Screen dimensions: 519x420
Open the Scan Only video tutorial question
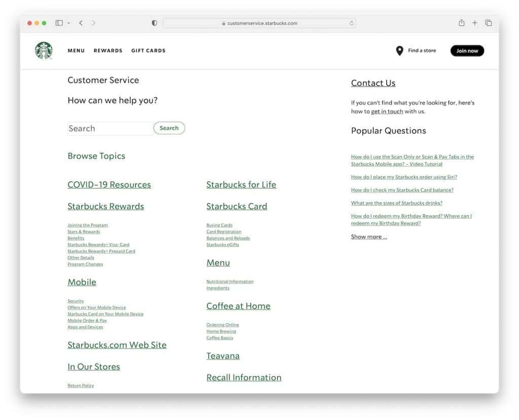pos(413,161)
